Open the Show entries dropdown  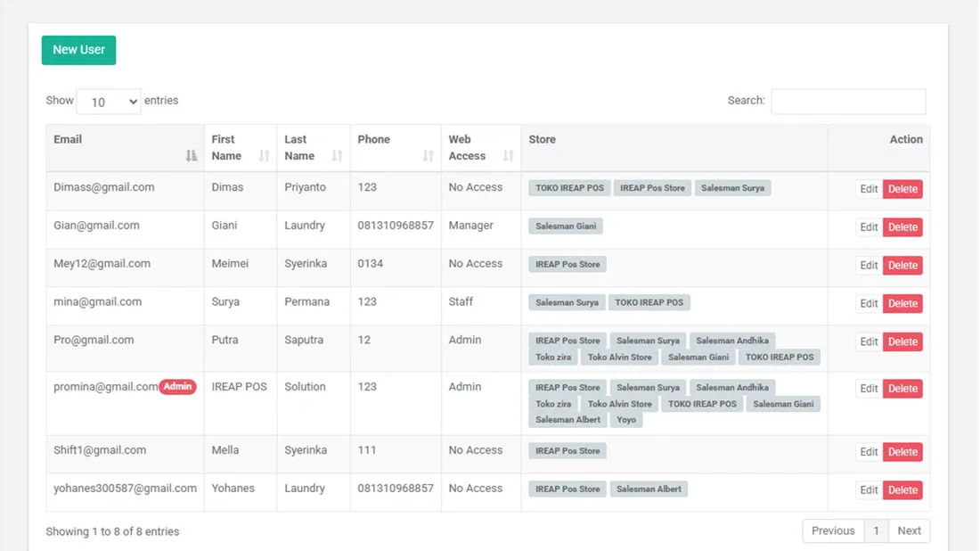[109, 102]
